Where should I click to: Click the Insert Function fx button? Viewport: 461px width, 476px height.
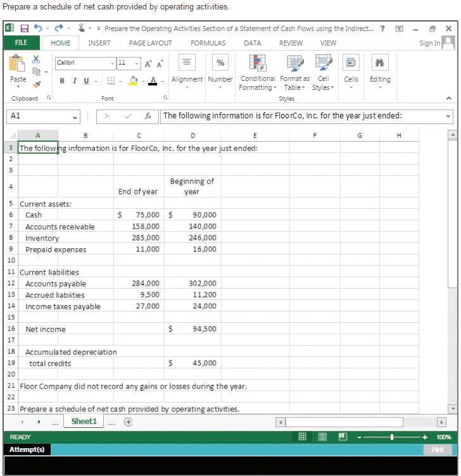coord(148,116)
